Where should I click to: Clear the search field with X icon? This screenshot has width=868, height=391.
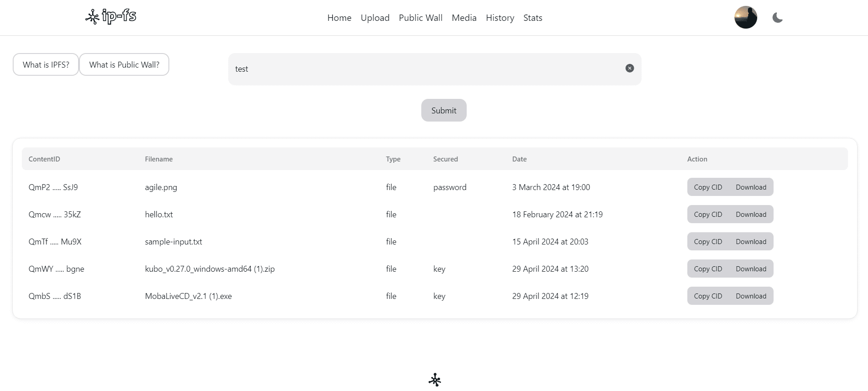click(629, 68)
